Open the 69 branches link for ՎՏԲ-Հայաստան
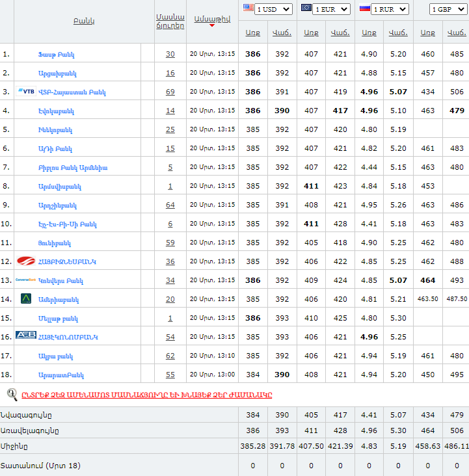The width and height of the screenshot is (469, 476). click(x=170, y=92)
